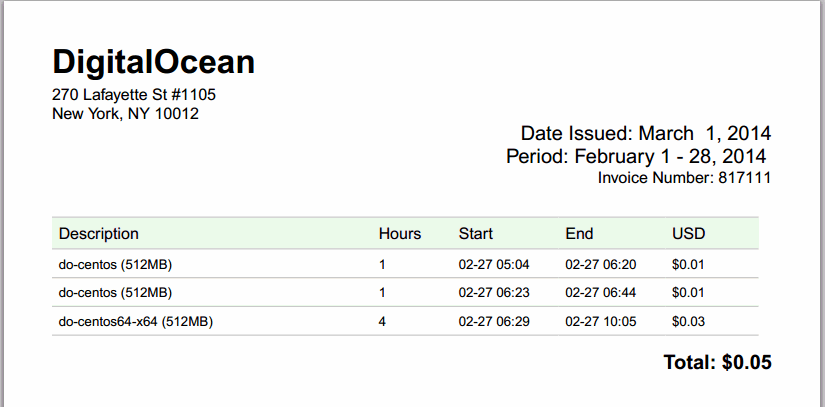
Task: Click the USD column header
Action: [689, 234]
